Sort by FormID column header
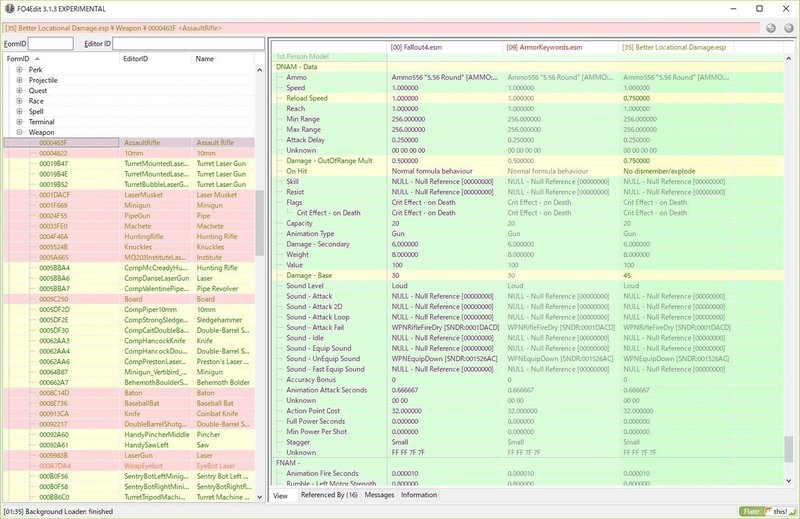This screenshot has width=800, height=519. [x=61, y=59]
